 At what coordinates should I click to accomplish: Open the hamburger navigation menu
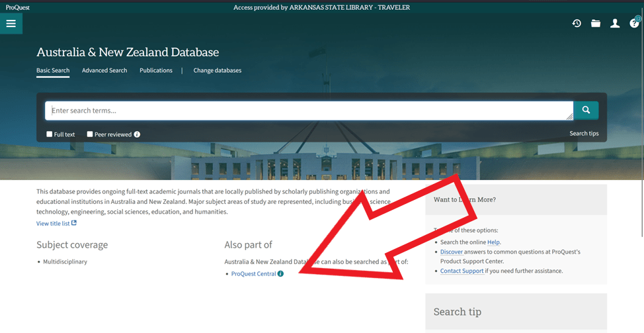(x=11, y=24)
